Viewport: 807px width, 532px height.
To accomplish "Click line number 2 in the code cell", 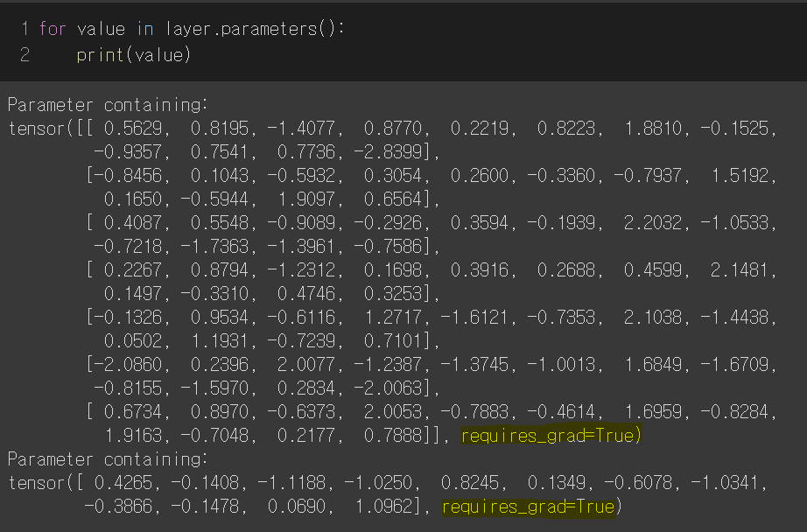I will (x=25, y=55).
